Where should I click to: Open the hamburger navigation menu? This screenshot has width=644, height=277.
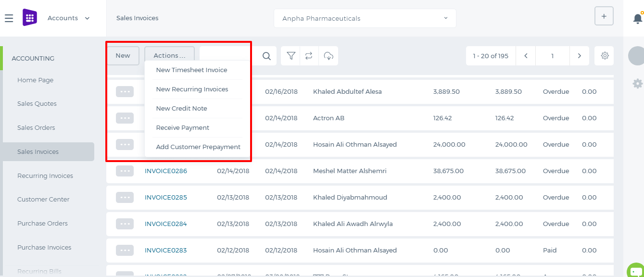click(9, 18)
